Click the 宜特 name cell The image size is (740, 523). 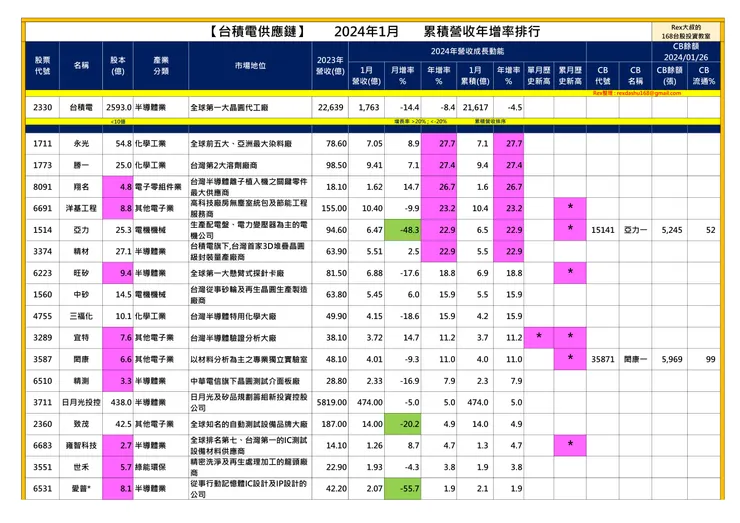coord(81,338)
